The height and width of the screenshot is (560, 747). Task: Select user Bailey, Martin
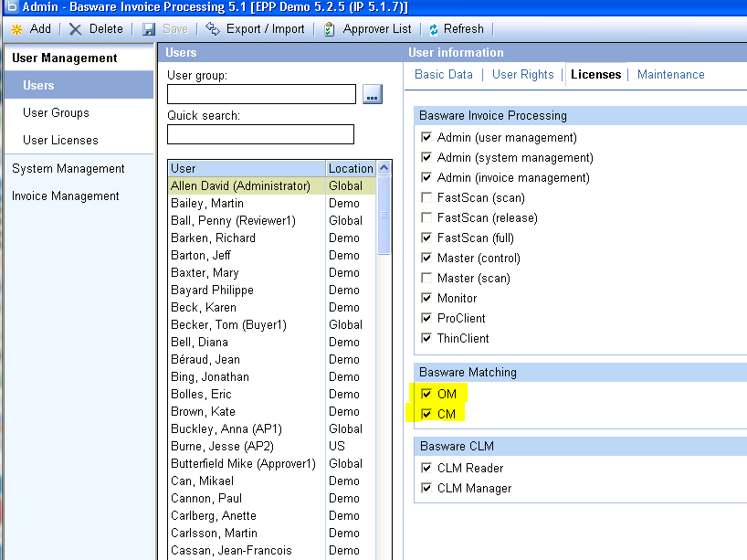point(272,203)
